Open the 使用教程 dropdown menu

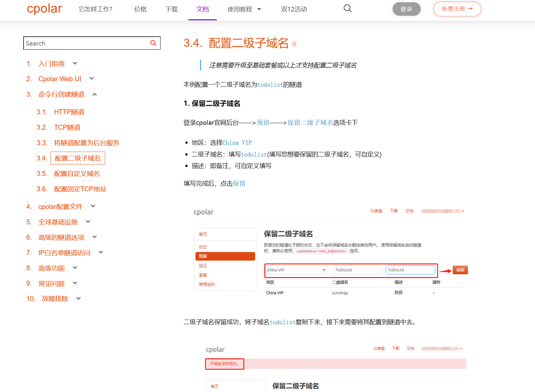tap(244, 9)
